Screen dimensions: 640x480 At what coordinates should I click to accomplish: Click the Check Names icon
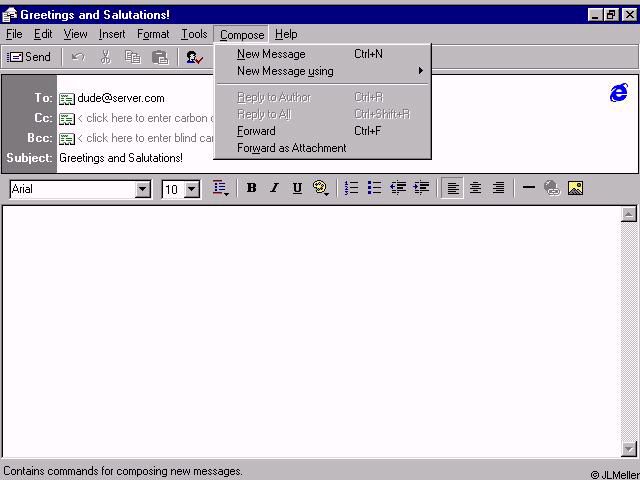[x=194, y=57]
